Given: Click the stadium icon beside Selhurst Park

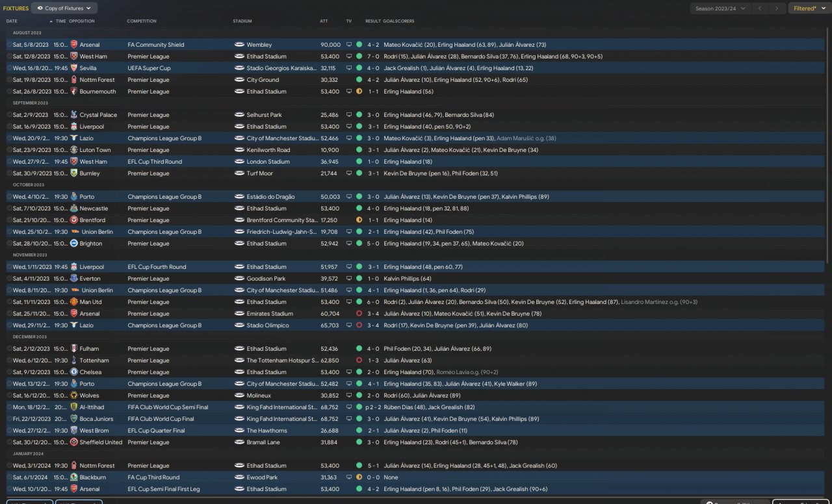Looking at the screenshot, I should click(239, 115).
